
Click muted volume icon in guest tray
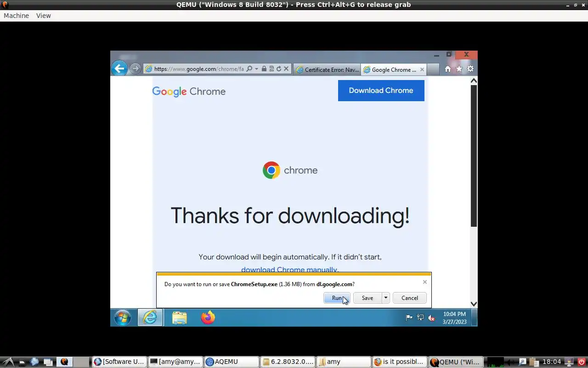(431, 317)
